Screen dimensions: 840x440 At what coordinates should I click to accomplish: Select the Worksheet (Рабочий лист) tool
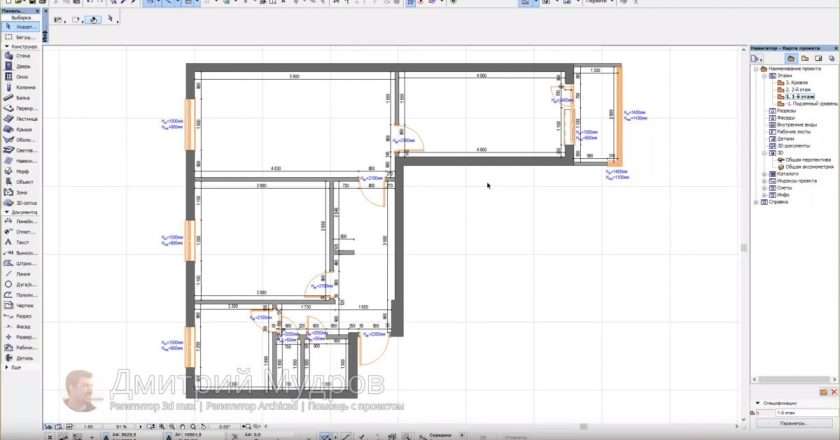point(20,348)
